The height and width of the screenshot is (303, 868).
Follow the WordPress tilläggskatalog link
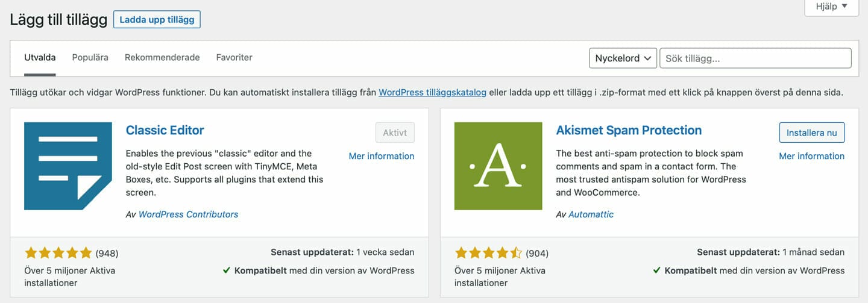click(x=432, y=93)
